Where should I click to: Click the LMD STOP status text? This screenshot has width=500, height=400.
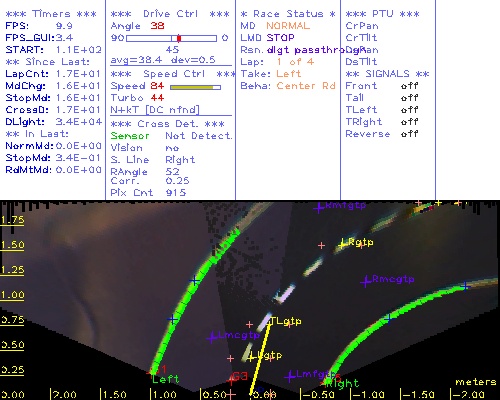click(267, 38)
